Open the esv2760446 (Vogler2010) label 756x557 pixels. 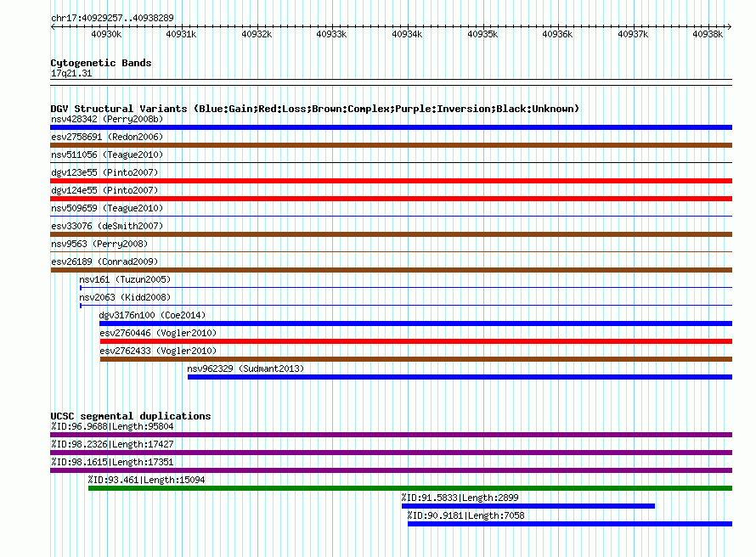pos(158,333)
